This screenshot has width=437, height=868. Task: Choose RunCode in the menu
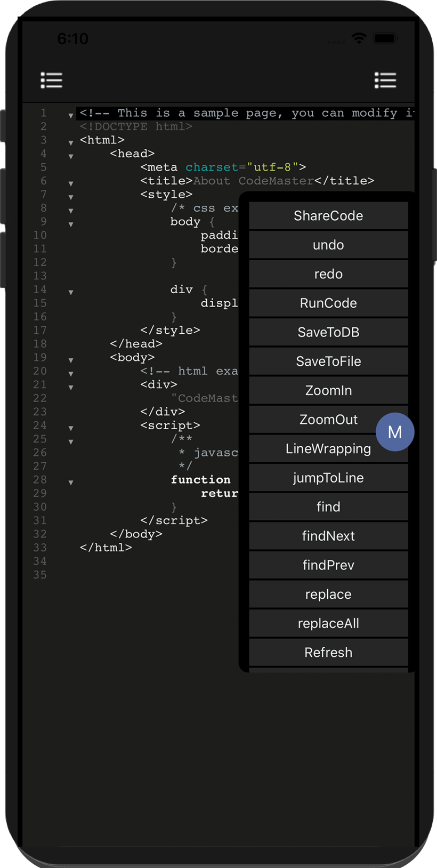pos(328,303)
